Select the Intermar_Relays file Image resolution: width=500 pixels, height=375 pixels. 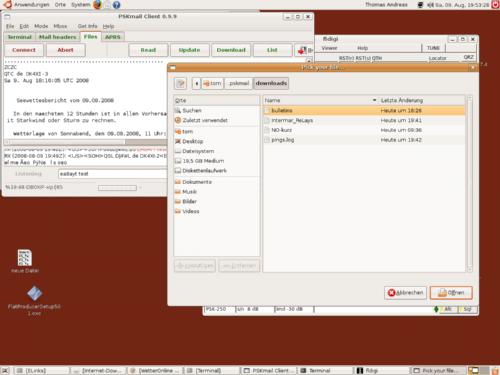coord(364,120)
